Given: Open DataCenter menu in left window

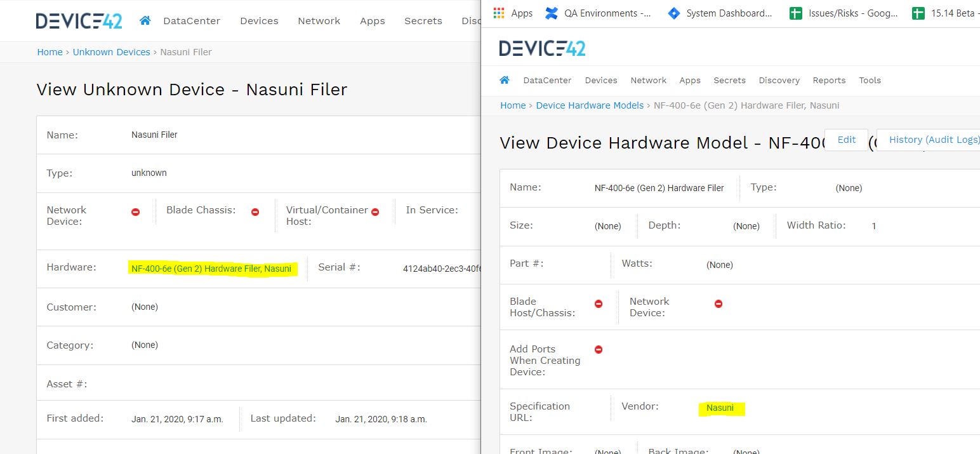Looking at the screenshot, I should coord(192,21).
